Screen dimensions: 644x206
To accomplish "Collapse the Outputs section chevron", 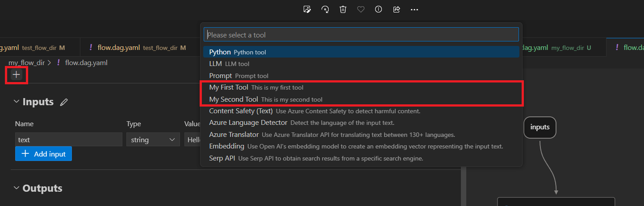I will [x=16, y=188].
